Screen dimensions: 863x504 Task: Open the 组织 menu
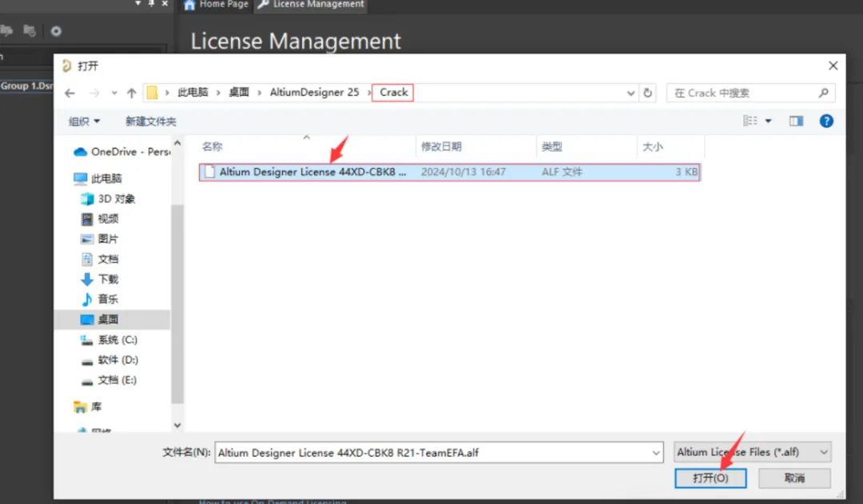84,121
